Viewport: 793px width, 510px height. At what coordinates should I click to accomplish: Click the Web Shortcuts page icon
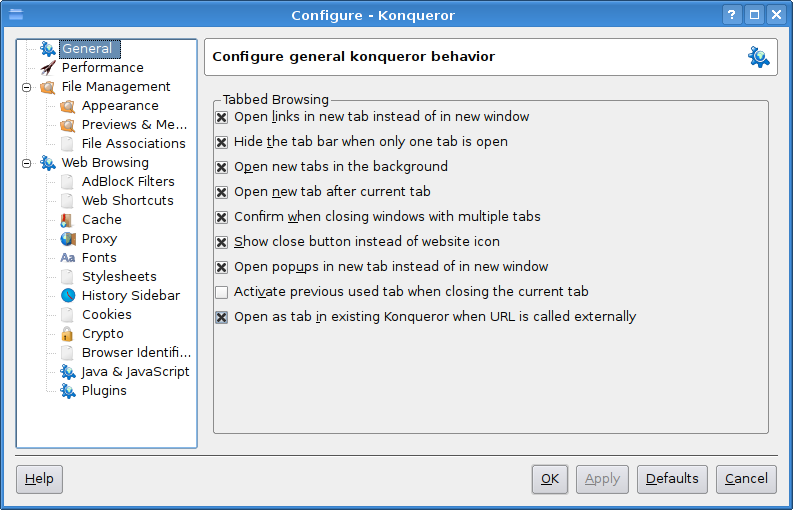point(67,201)
